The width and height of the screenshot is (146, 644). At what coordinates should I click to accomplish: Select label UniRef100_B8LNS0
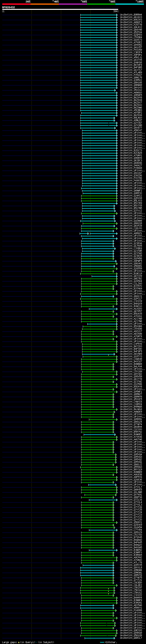tap(131, 118)
